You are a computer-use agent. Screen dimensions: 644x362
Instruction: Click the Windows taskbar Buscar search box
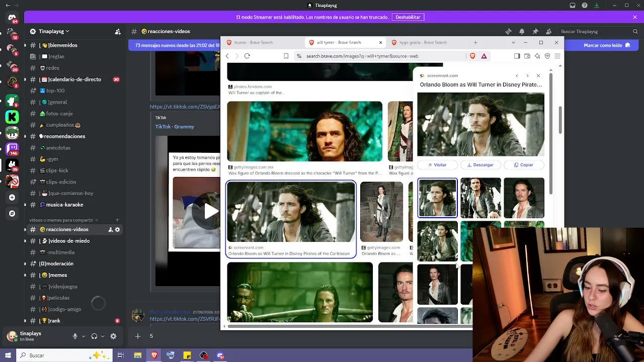(x=64, y=355)
